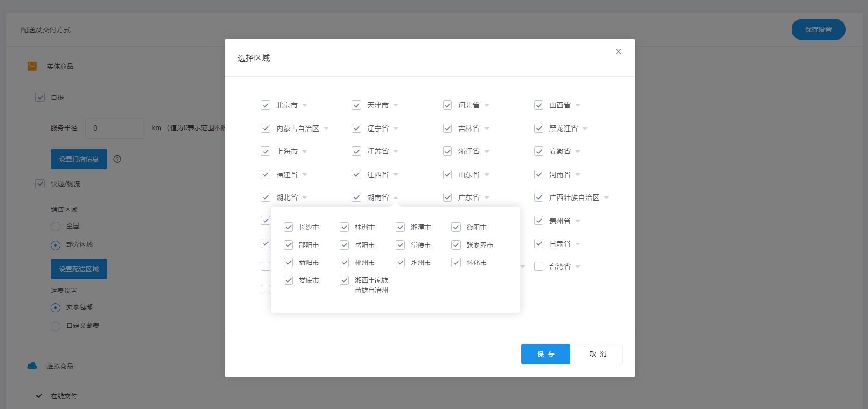Toggle 广西壮族自治区 checkbox
868x409 pixels.
pos(539,198)
